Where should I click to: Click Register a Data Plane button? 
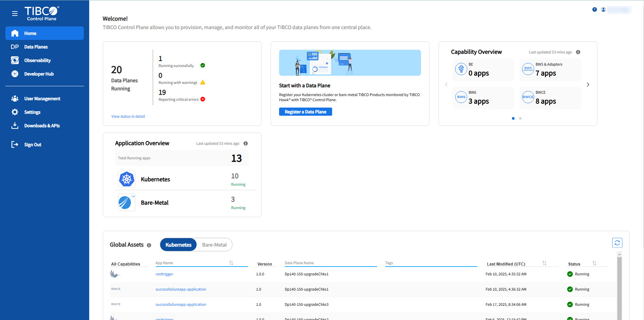[x=305, y=112]
